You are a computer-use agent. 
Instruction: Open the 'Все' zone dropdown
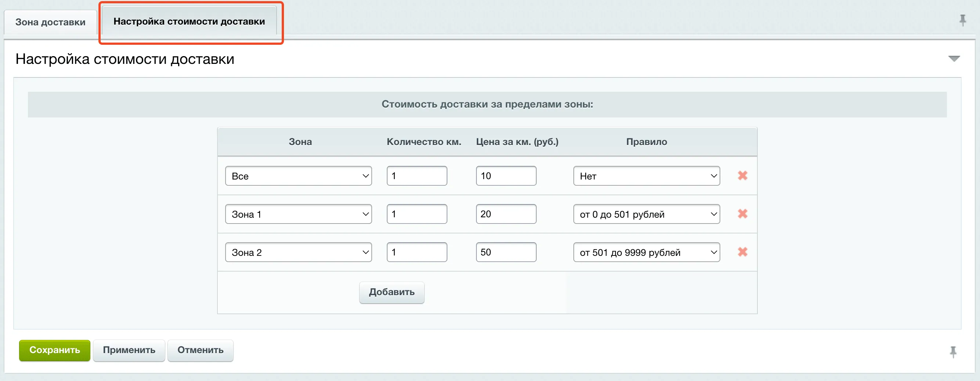[298, 176]
